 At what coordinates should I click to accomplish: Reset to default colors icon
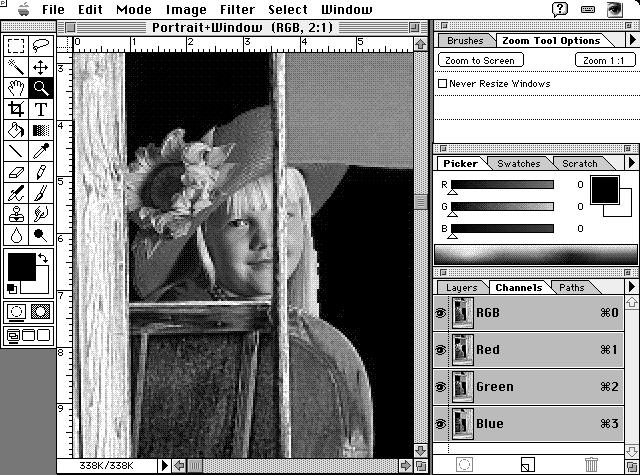[12, 289]
